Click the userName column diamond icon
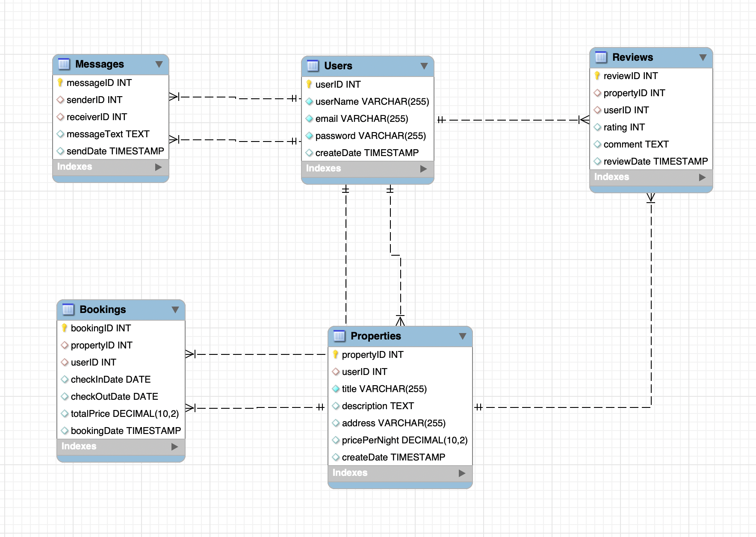The width and height of the screenshot is (756, 537). pos(309,101)
